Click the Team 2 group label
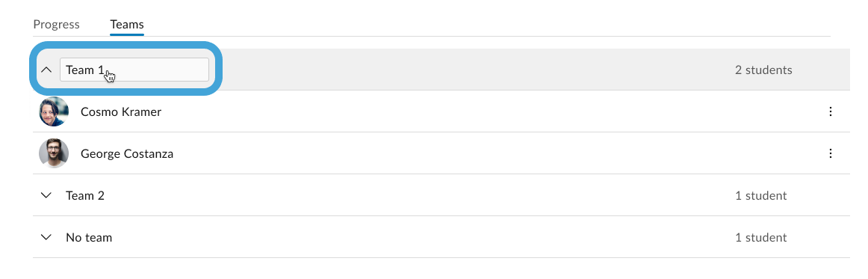 (84, 196)
